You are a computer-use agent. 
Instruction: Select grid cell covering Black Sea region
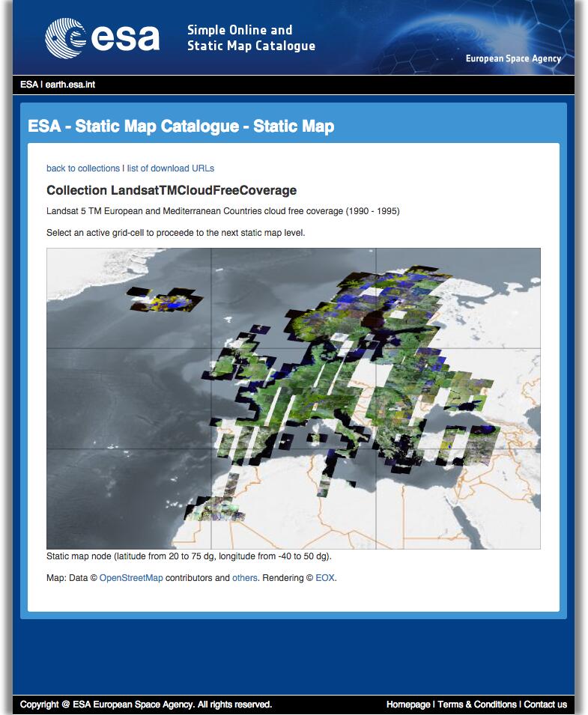click(x=458, y=399)
